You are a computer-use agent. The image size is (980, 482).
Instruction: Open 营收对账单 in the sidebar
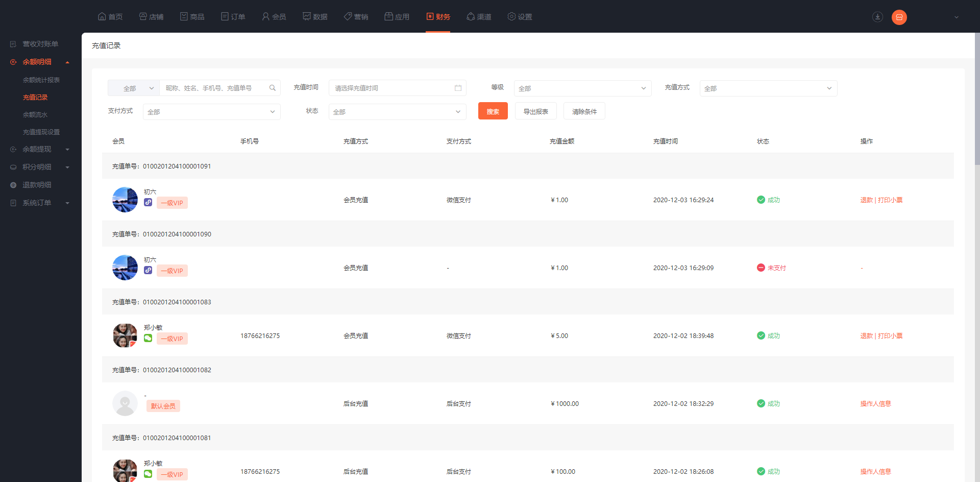point(40,44)
